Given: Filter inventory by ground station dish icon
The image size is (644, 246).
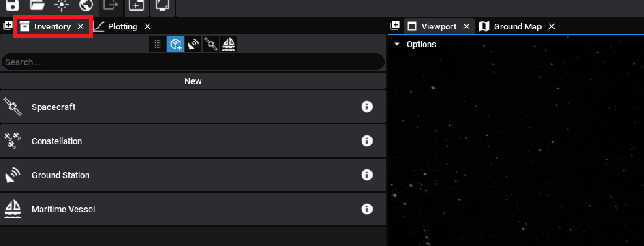Looking at the screenshot, I should (x=193, y=44).
